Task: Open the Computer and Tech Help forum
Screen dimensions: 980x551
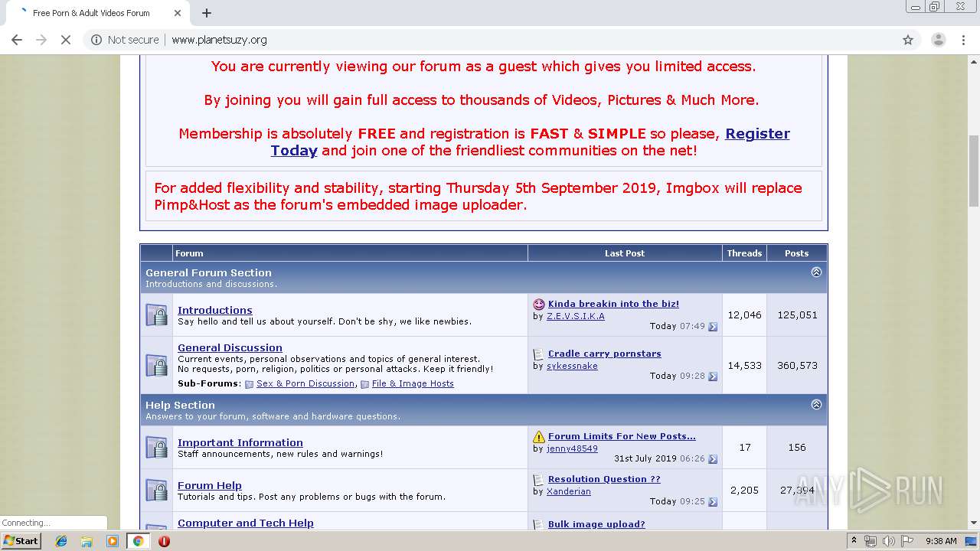Action: pos(246,523)
